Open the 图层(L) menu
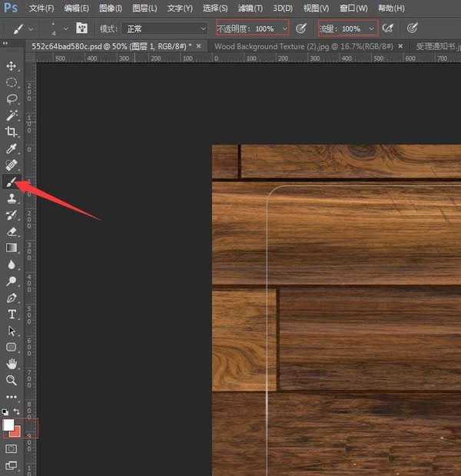The image size is (461, 476). [x=144, y=8]
